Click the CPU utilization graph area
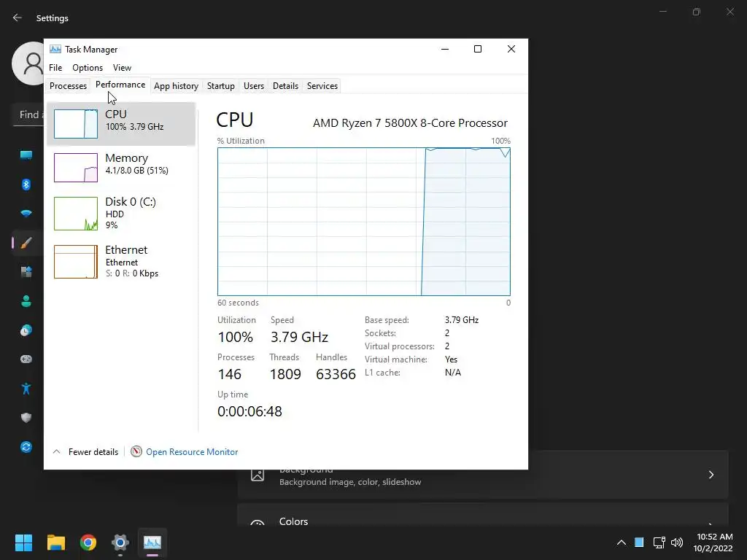The image size is (747, 560). click(363, 222)
